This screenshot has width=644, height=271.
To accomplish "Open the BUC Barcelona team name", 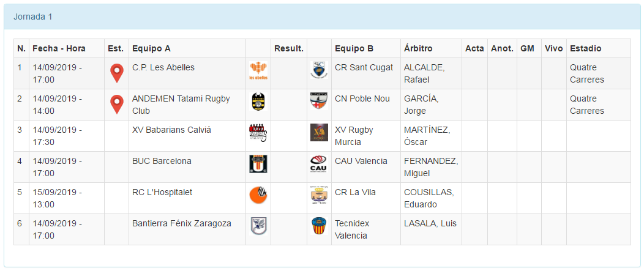I will (162, 161).
